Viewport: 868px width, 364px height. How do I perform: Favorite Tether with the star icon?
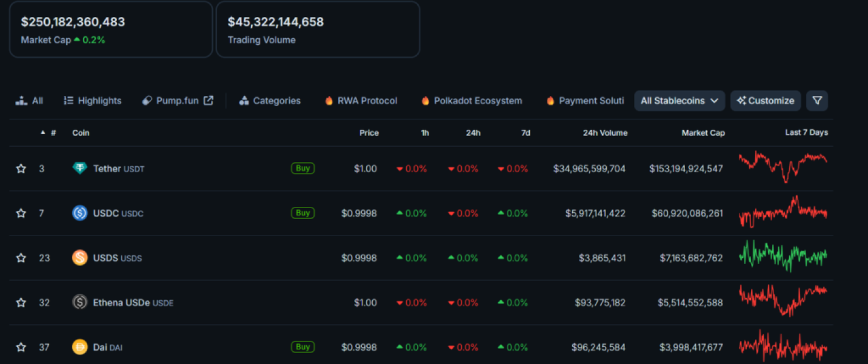(x=21, y=169)
